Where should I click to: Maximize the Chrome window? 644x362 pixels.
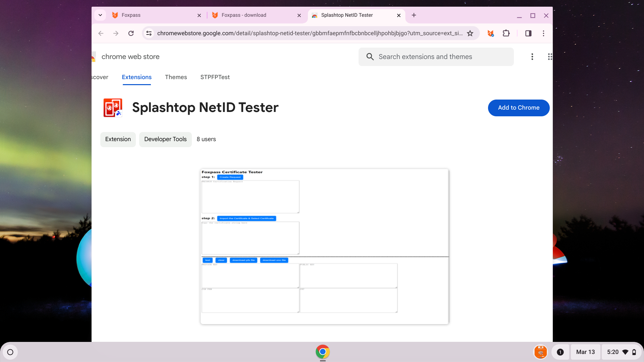[x=533, y=15]
